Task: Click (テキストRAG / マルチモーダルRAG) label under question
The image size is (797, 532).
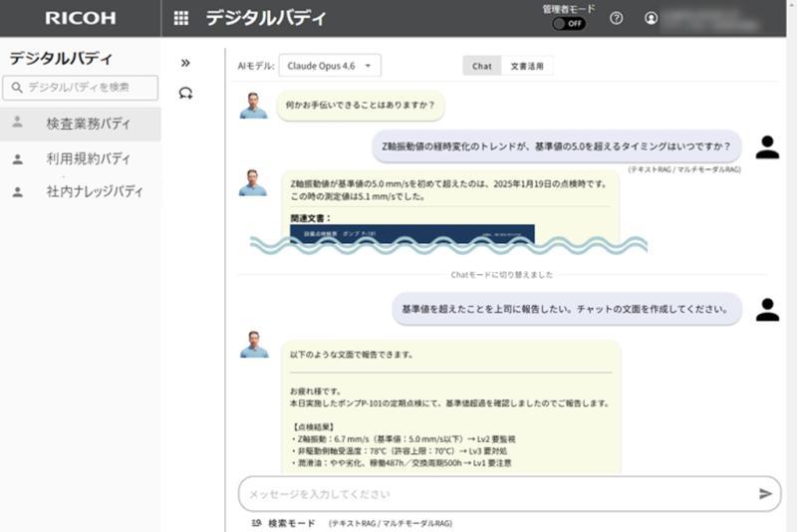Action: tap(684, 169)
